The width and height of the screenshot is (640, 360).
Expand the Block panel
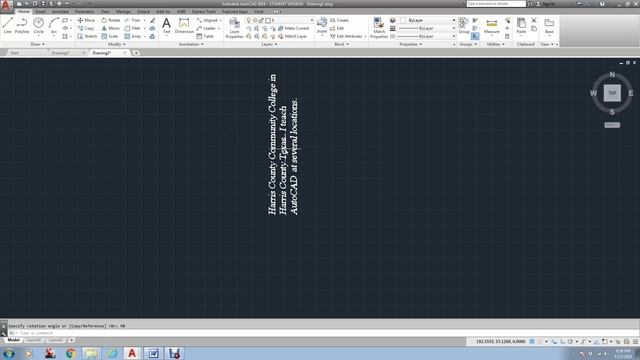[342, 44]
